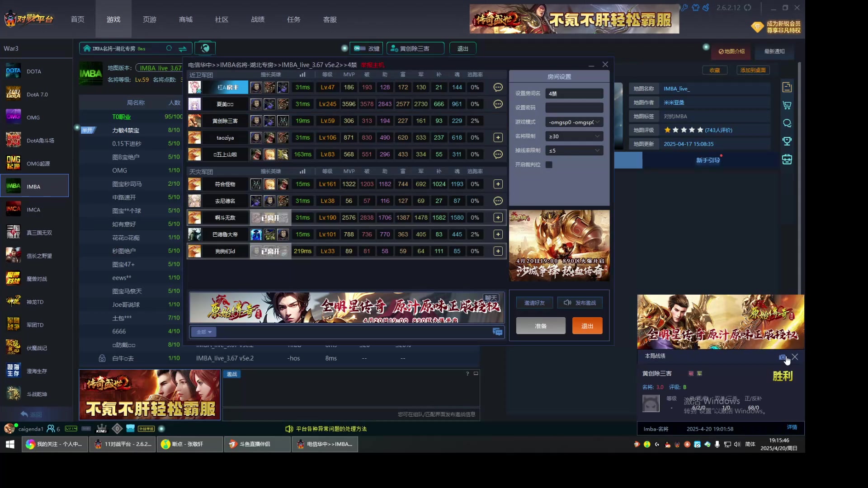
Task: Click the 新手引导 link
Action: point(708,160)
